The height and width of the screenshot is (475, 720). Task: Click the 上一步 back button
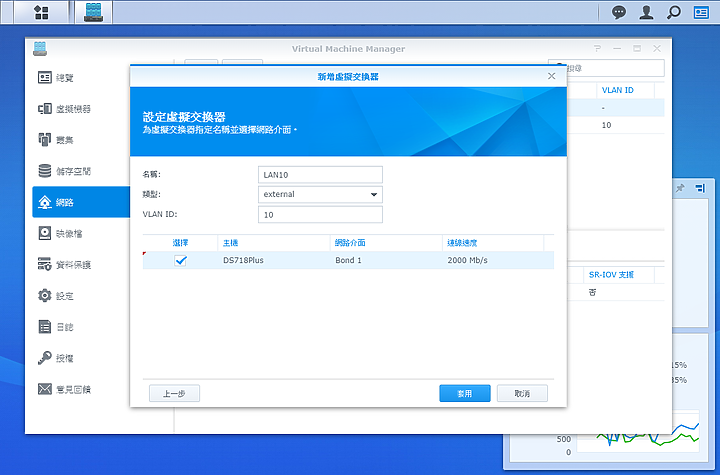point(174,394)
